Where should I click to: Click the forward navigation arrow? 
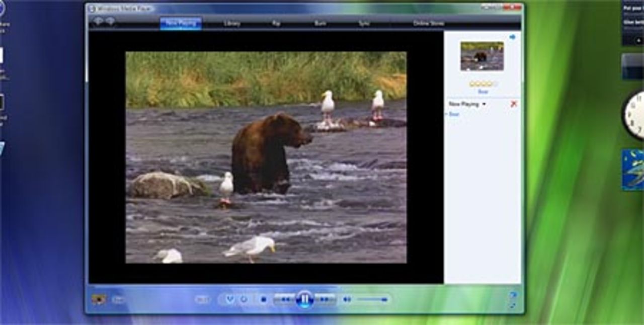click(x=110, y=22)
